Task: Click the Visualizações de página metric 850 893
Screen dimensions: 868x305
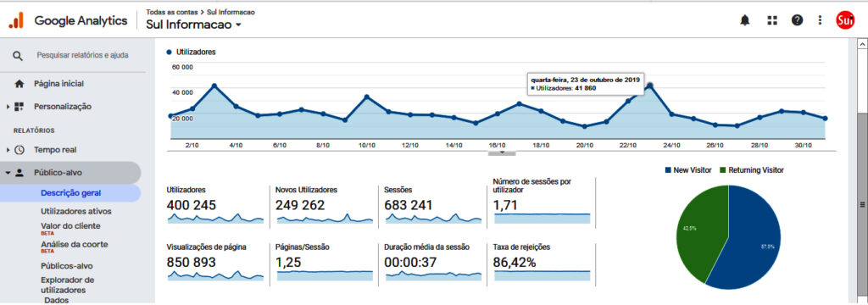Action: tap(192, 263)
